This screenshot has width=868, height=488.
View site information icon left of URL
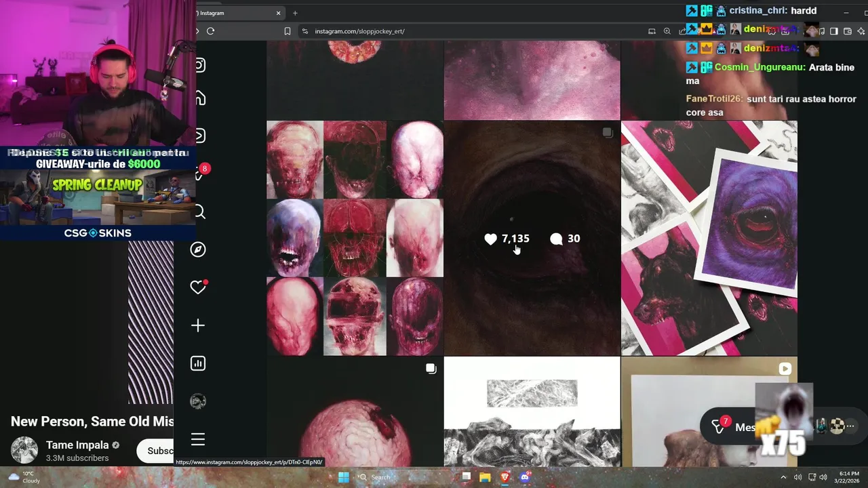[305, 31]
